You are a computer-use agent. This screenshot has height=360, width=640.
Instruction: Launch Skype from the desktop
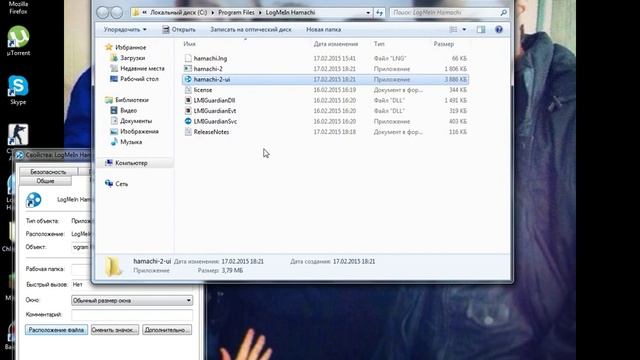(18, 90)
